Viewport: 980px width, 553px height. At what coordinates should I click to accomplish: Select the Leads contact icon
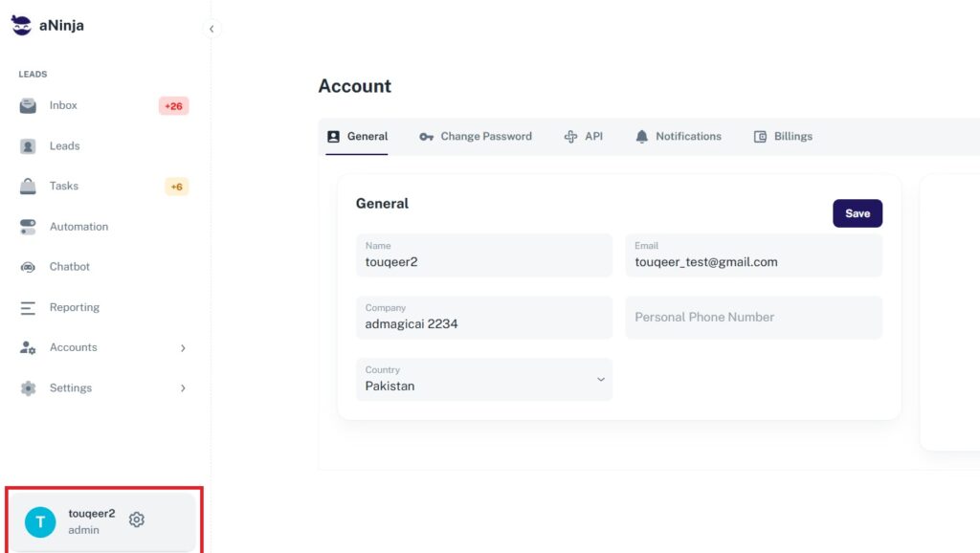[29, 146]
